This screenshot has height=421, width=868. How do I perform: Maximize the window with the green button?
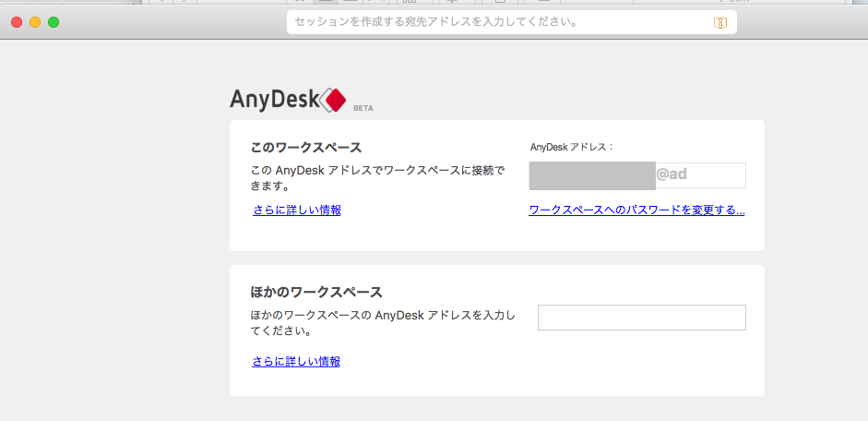[x=54, y=22]
